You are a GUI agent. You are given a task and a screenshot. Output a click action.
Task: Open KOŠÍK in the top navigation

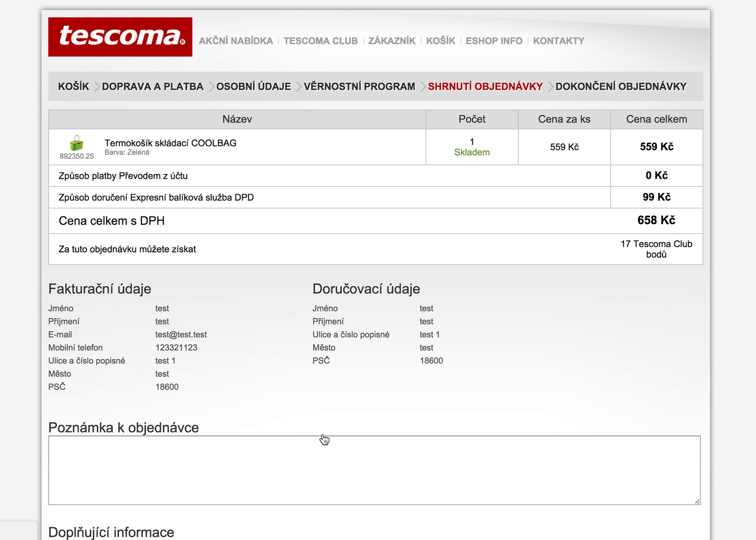pos(441,41)
